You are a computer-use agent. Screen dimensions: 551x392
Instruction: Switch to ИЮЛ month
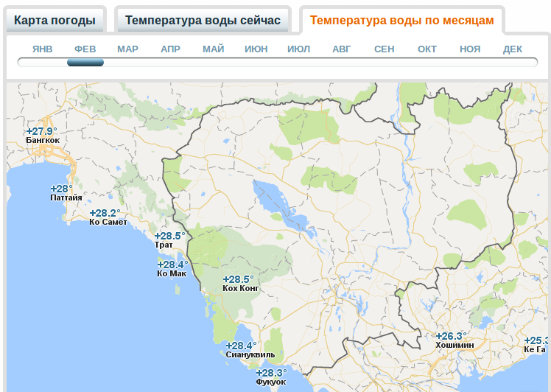click(x=299, y=49)
